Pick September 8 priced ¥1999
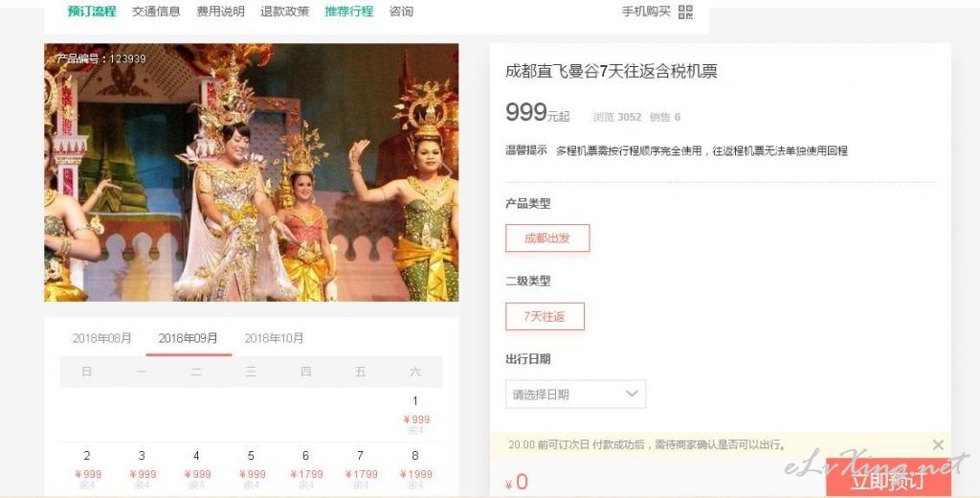The image size is (980, 498). pyautogui.click(x=415, y=469)
